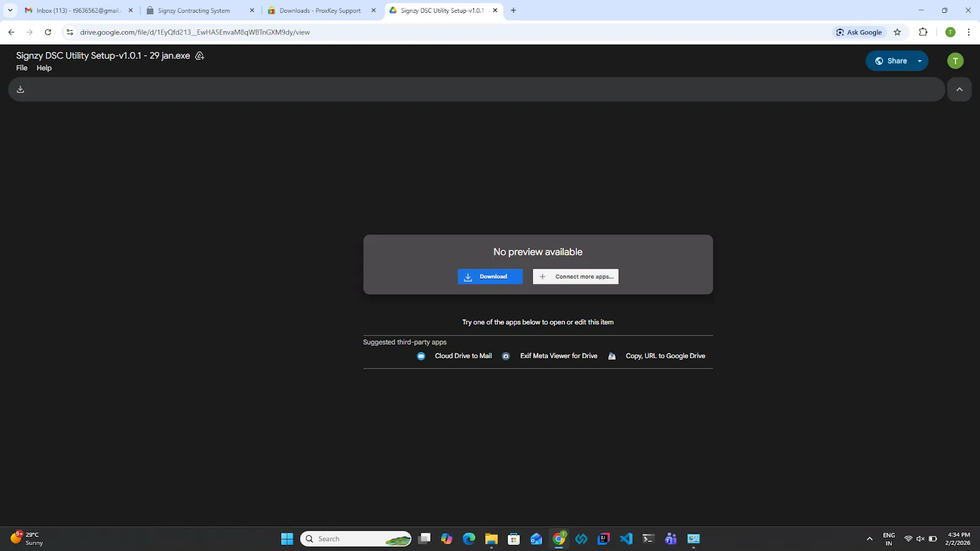The height and width of the screenshot is (551, 980).
Task: Open Outlook from taskbar
Action: click(536, 539)
